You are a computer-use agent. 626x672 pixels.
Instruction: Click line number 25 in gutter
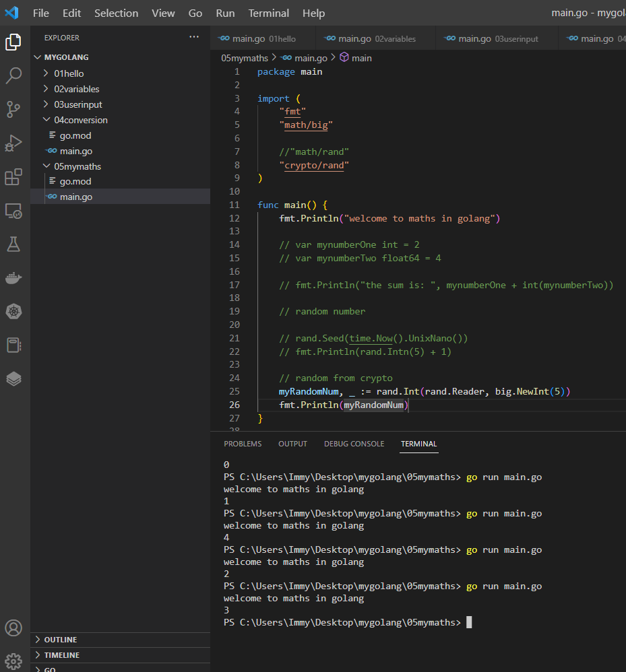(234, 391)
